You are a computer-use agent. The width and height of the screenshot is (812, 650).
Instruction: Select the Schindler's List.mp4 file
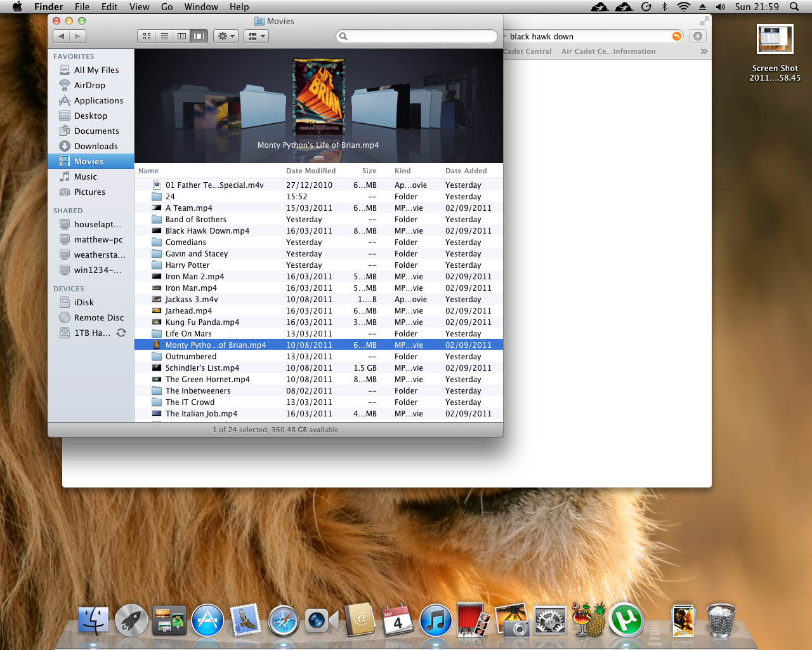(x=318, y=368)
